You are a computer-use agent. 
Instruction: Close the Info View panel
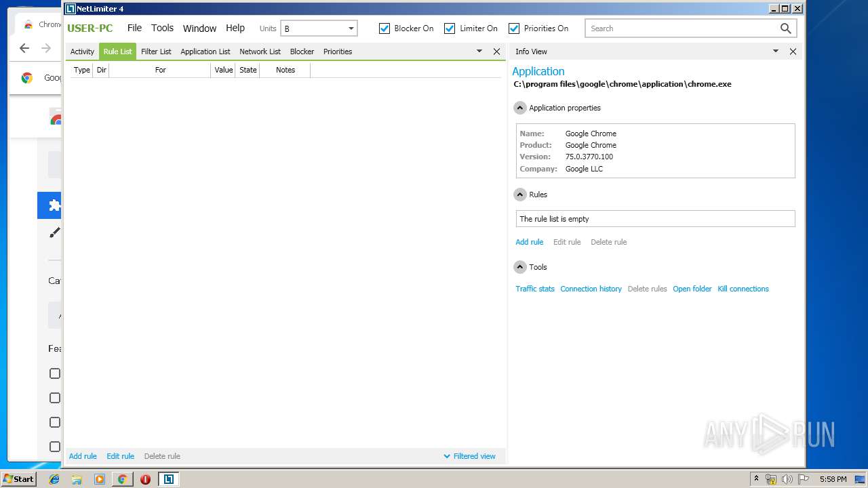pos(793,52)
